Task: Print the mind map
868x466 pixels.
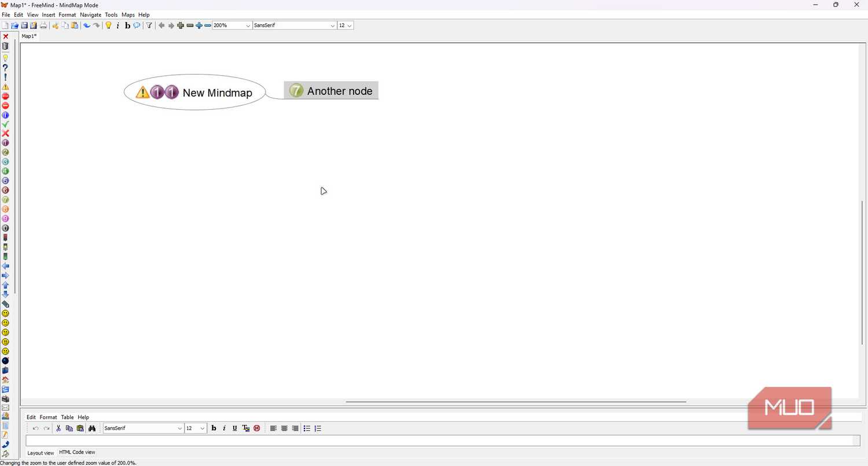Action: point(43,25)
